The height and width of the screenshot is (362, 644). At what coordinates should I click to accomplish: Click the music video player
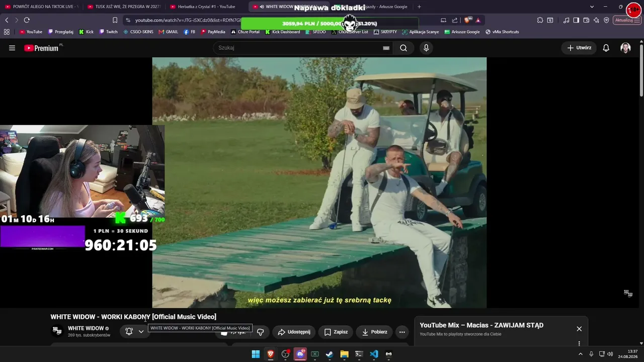click(x=319, y=183)
